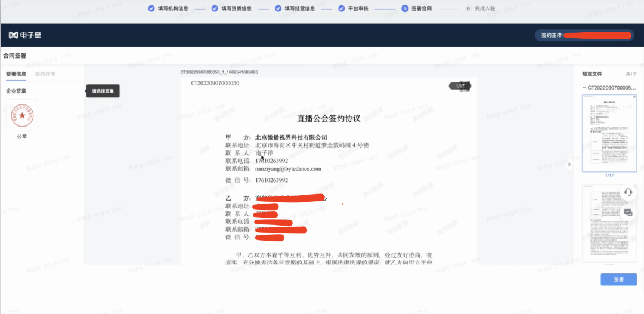Click 北京微播视界科技有限公司 party name
This screenshot has height=314, width=644.
coord(291,137)
